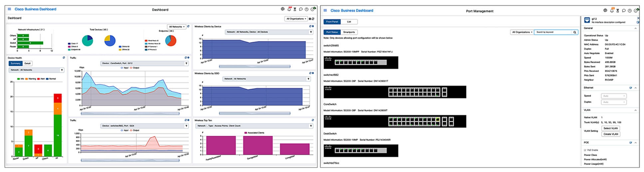This screenshot has height=172, width=644.
Task: Open help icon in Port Management window
Action: (x=629, y=11)
